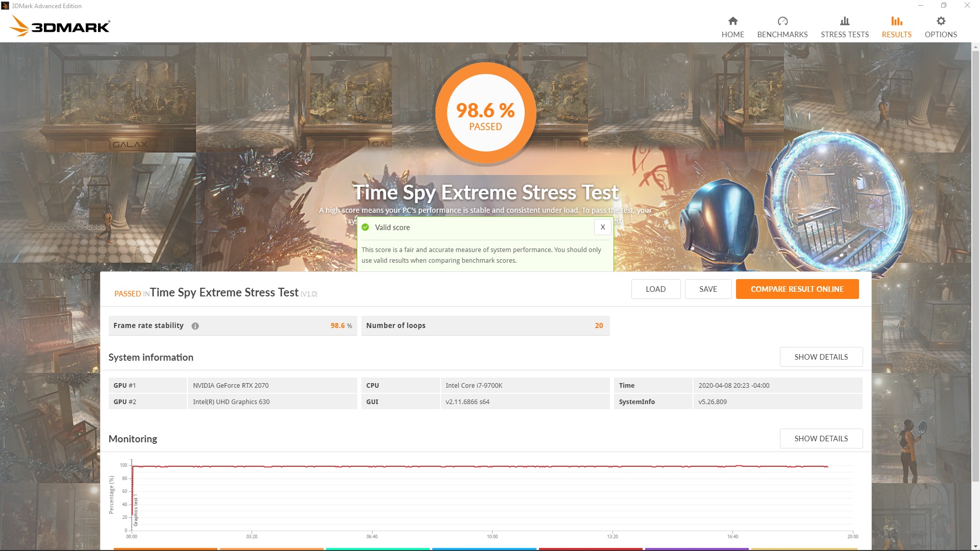Click the 98.6% PASSED score circle
This screenshot has height=551, width=980.
tap(485, 113)
